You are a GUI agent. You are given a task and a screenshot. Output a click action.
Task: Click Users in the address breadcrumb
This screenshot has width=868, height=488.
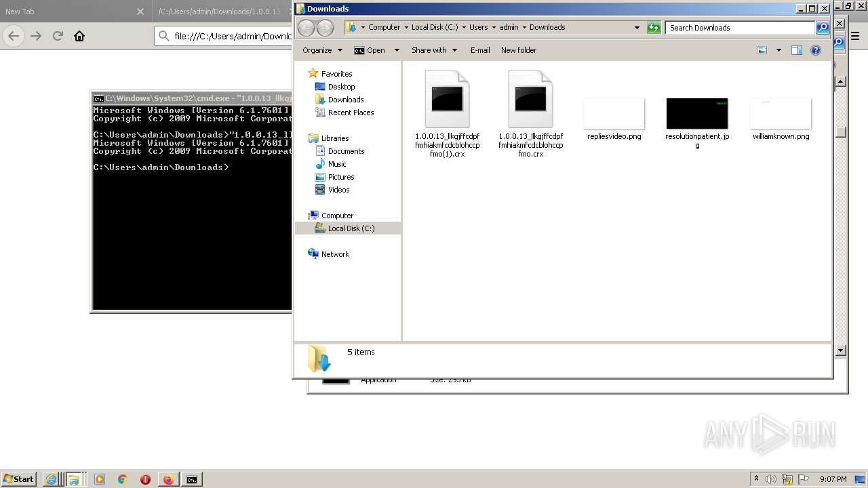click(479, 28)
